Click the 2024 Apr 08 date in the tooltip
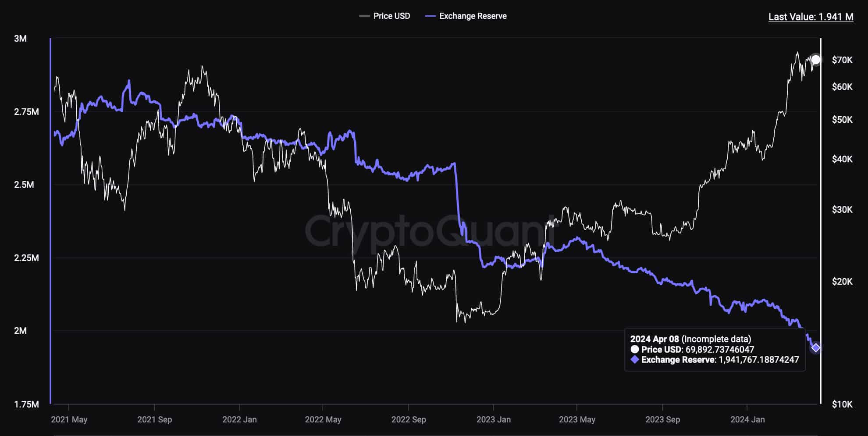Viewport: 868px width, 436px height. 655,339
